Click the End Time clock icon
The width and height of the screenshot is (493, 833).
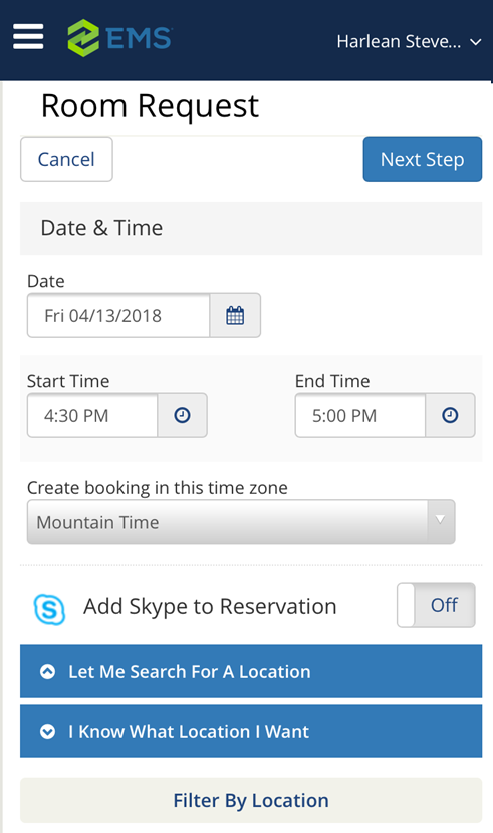pos(450,415)
